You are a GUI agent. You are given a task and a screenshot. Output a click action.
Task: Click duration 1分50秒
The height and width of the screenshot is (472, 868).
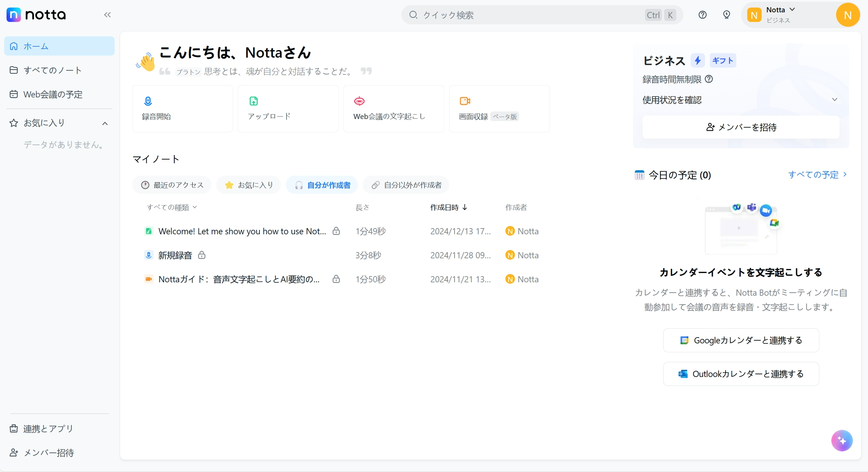tap(371, 279)
